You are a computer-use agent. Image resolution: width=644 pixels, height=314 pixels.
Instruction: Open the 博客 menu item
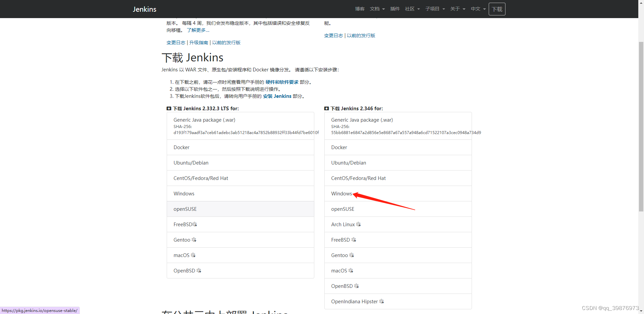pyautogui.click(x=360, y=9)
